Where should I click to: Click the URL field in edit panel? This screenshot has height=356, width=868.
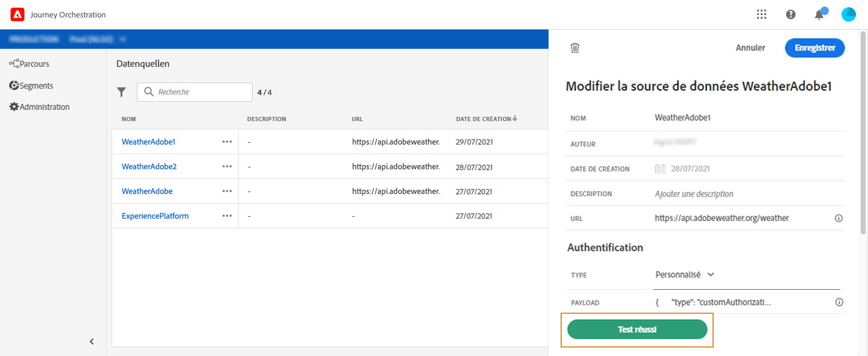pos(722,218)
